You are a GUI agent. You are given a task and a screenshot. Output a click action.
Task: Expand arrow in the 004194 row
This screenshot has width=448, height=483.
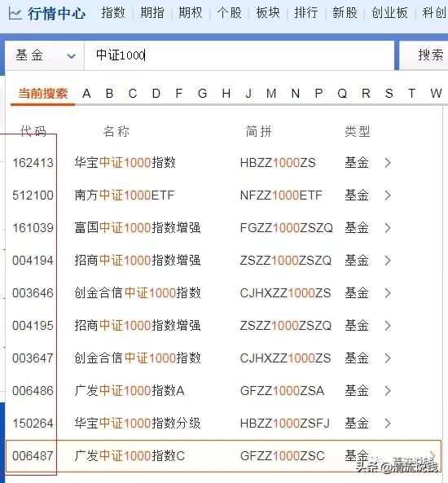tap(388, 261)
